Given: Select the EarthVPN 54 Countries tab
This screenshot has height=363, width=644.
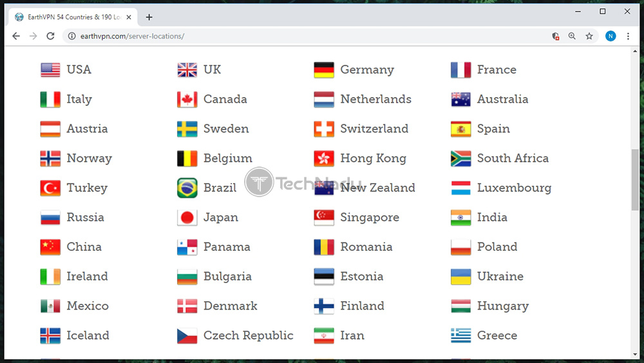Looking at the screenshot, I should 73,17.
